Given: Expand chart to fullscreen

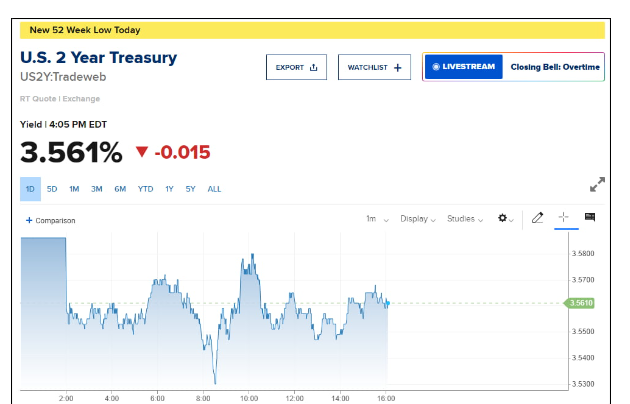Looking at the screenshot, I should click(597, 185).
